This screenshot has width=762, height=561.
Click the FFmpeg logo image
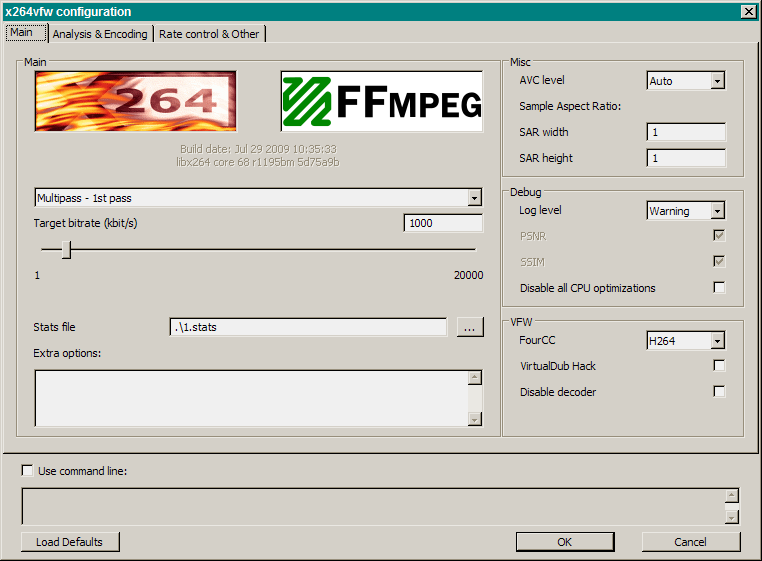[x=382, y=101]
